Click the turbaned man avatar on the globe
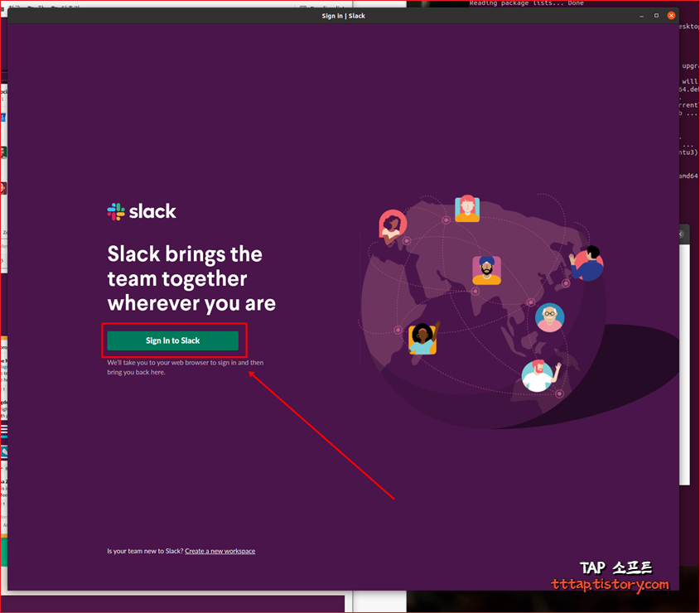The image size is (700, 613). pyautogui.click(x=486, y=270)
